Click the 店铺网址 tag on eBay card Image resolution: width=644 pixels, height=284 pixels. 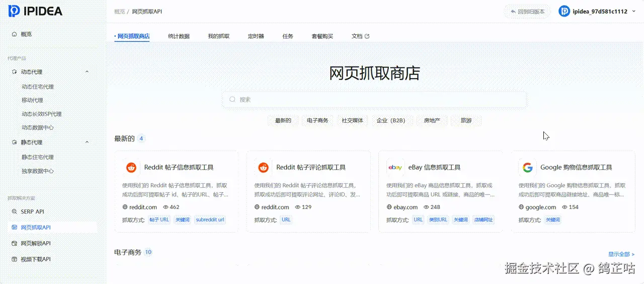[484, 220]
